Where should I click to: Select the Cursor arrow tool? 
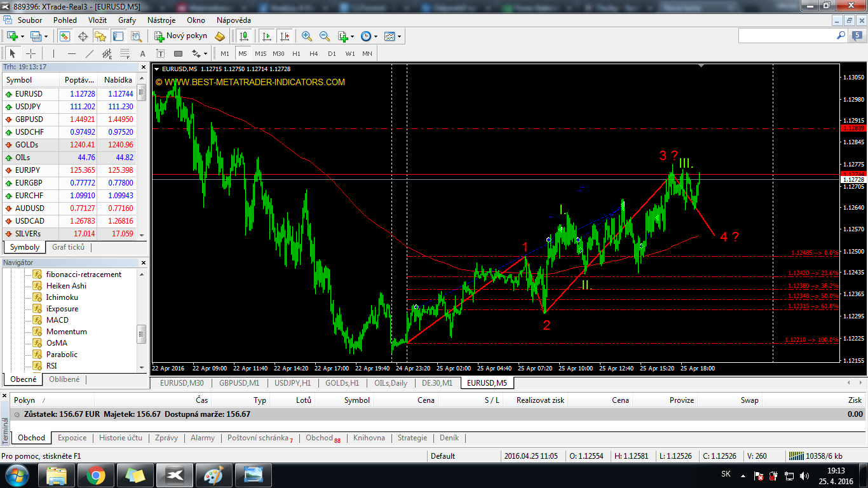(13, 53)
